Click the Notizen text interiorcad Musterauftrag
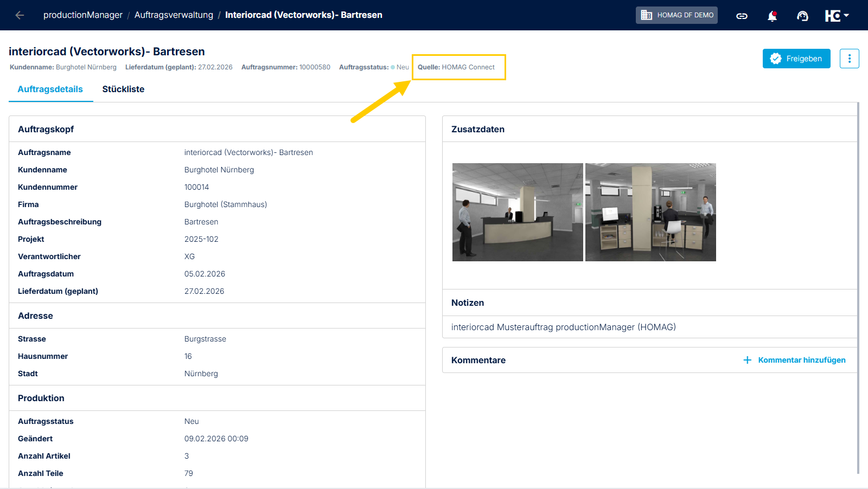This screenshot has height=489, width=868. pyautogui.click(x=563, y=327)
